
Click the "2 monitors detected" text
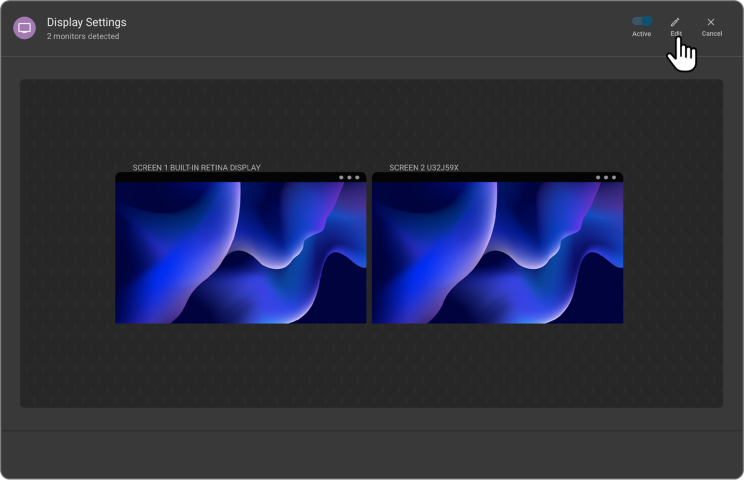[x=83, y=36]
